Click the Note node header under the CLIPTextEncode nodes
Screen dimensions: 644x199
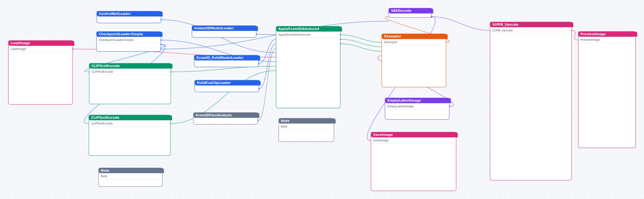coord(131,171)
